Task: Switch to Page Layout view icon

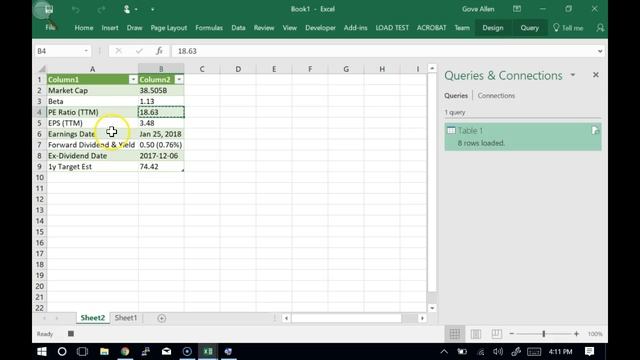Action: tap(476, 334)
